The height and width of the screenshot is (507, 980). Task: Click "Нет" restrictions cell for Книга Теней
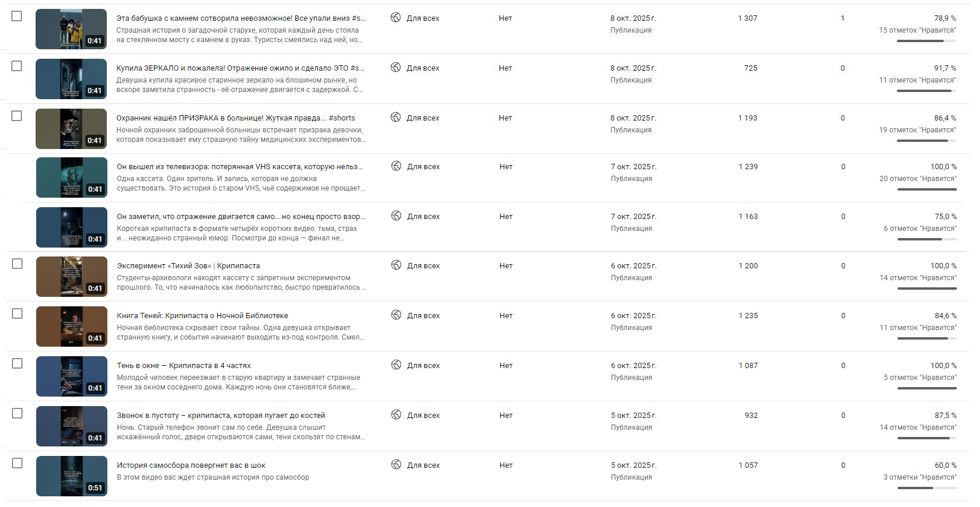tap(506, 316)
